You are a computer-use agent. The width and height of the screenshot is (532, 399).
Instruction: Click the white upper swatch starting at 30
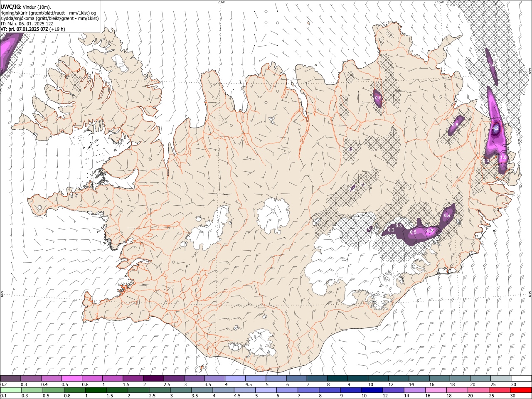[x=521, y=379]
